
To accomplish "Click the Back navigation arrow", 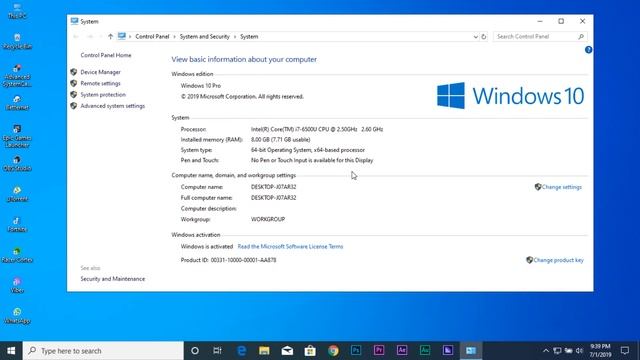I will [76, 37].
